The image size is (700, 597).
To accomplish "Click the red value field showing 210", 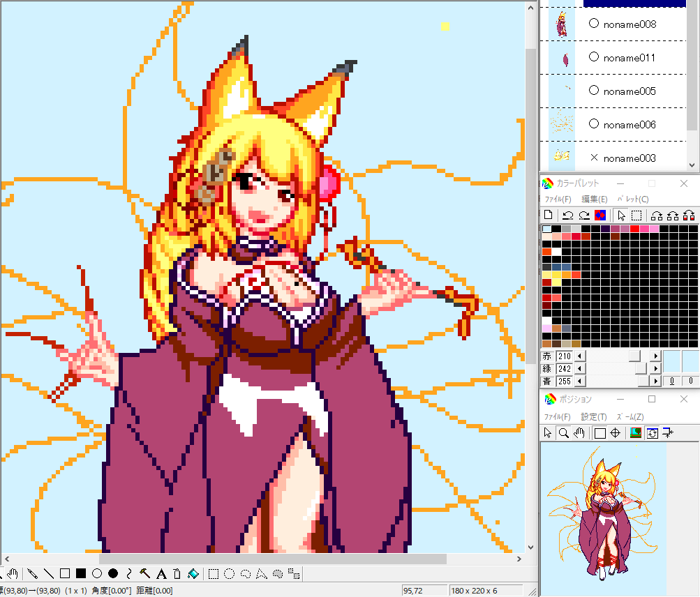I will (565, 356).
